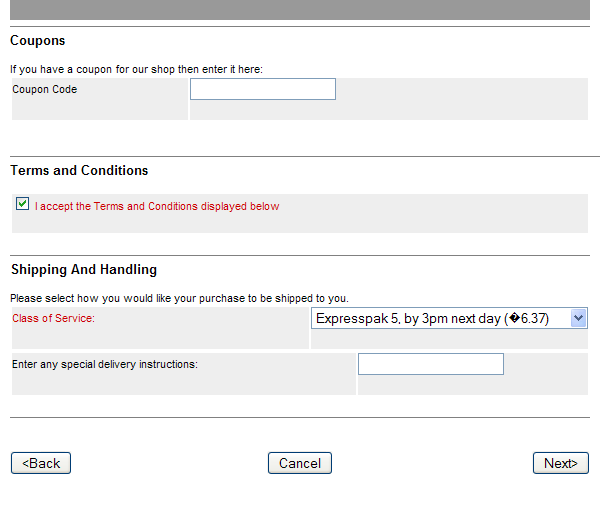Uncheck the accept Terms and Conditions checkbox
600x507 pixels.
point(23,204)
